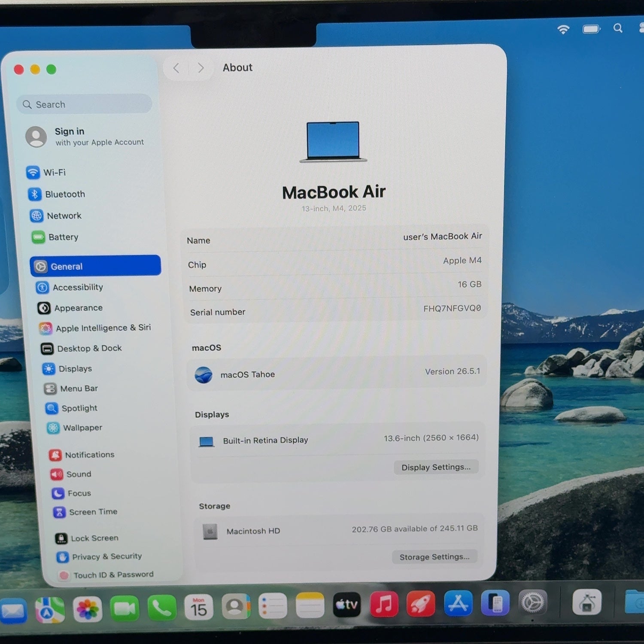Open the battery status in the menu bar
Screen dimensions: 644x644
[x=591, y=29]
